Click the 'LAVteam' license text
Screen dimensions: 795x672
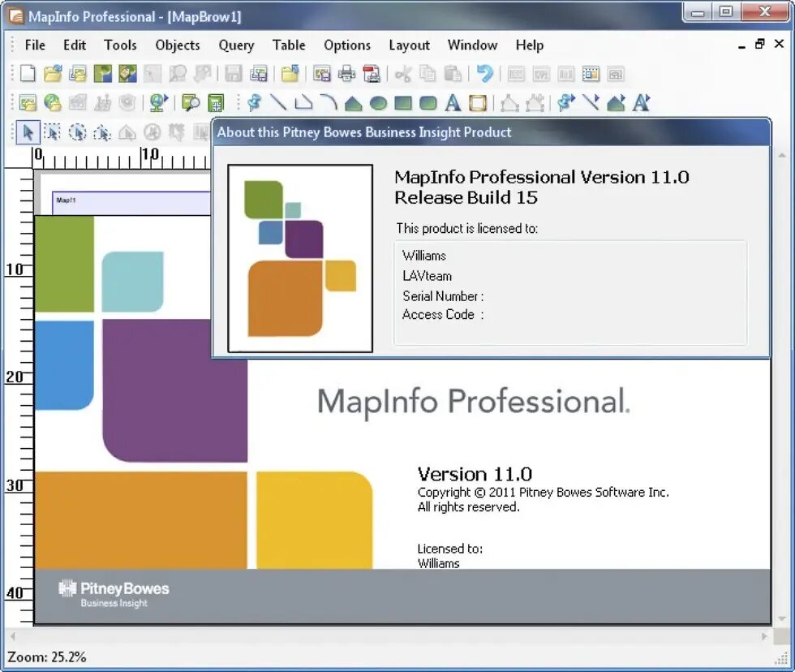click(x=427, y=276)
